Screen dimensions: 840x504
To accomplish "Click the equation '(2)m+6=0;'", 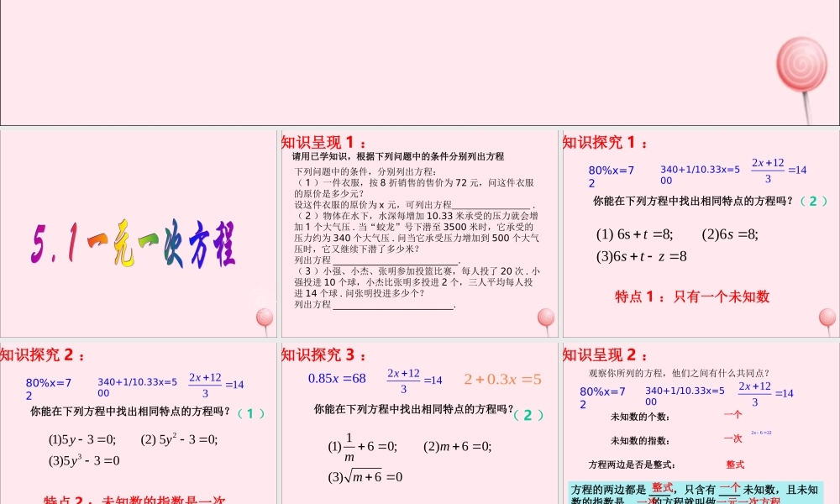I will [x=458, y=446].
